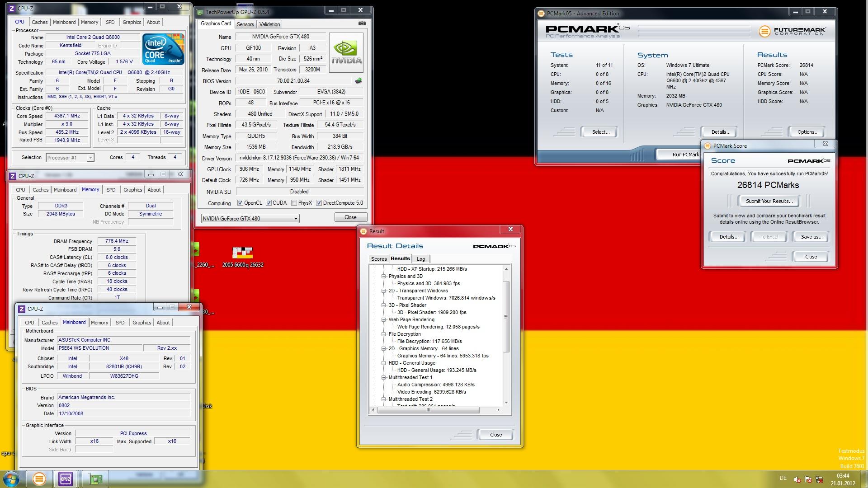Click the BIOS save chip icon in GPU-Z
Screen dimensions: 868x488
358,81
